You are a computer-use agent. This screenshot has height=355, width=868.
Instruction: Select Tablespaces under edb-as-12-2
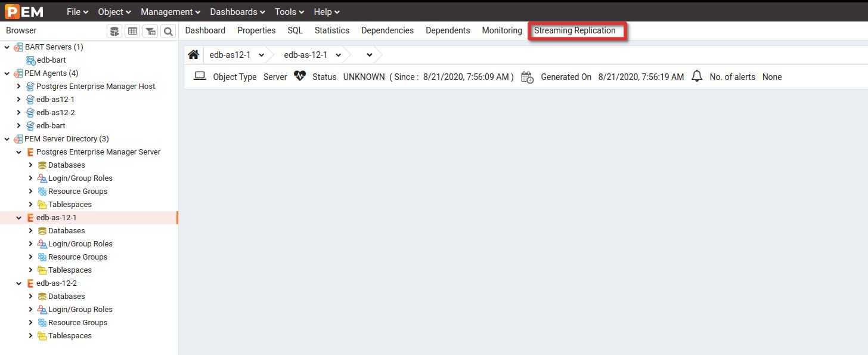(x=70, y=336)
